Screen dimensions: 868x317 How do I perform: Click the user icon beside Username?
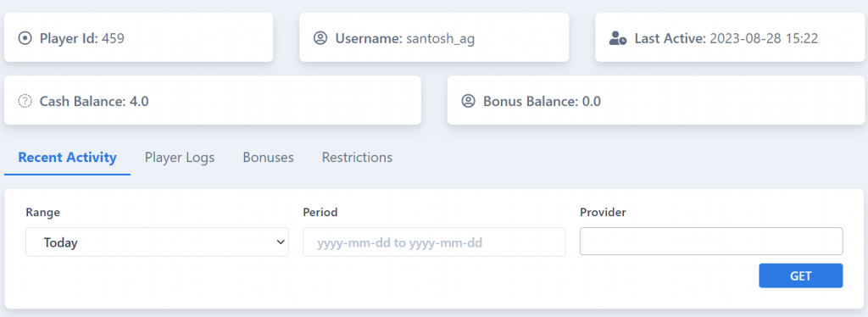coord(320,39)
